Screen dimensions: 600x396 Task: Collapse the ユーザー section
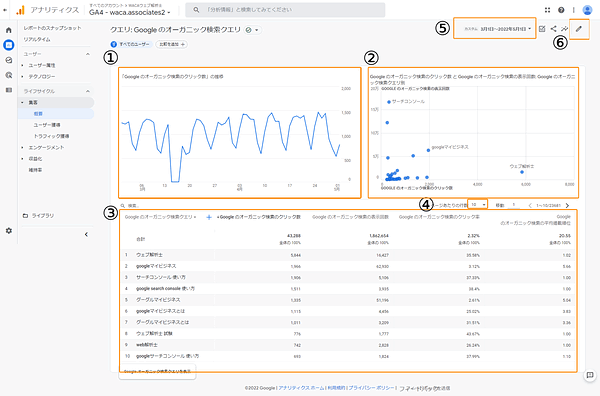pos(88,54)
